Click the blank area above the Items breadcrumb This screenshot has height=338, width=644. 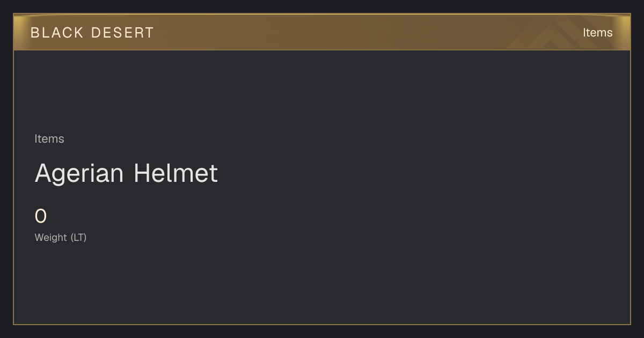pyautogui.click(x=322, y=91)
